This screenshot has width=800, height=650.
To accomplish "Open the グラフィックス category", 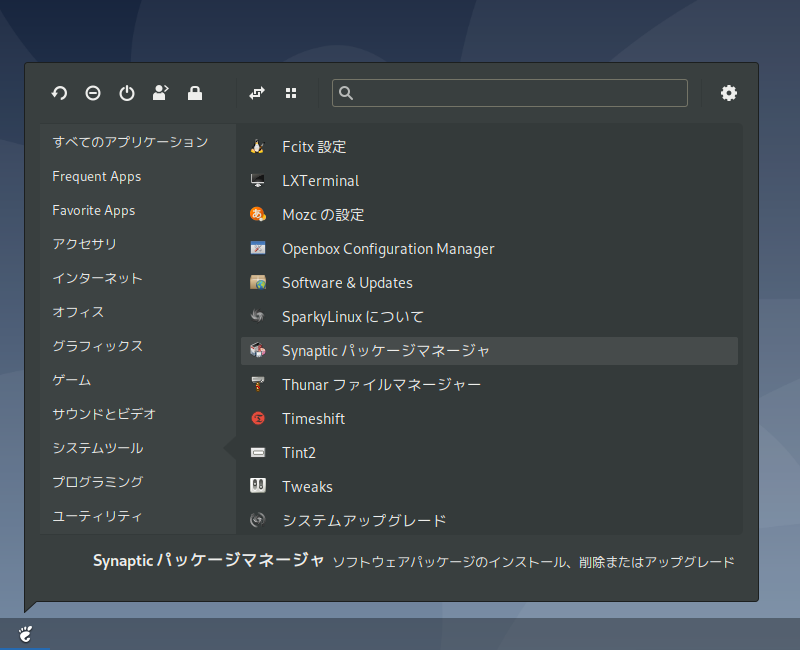I will point(97,346).
